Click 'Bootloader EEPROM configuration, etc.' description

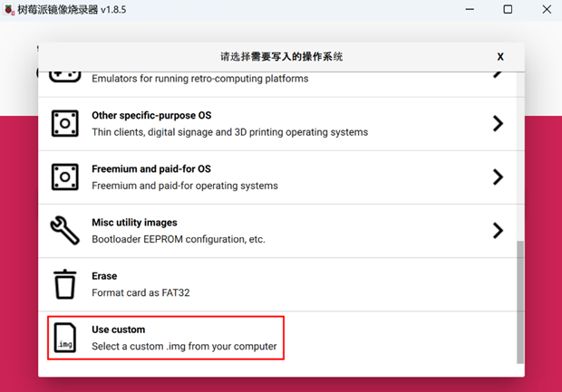pos(179,239)
